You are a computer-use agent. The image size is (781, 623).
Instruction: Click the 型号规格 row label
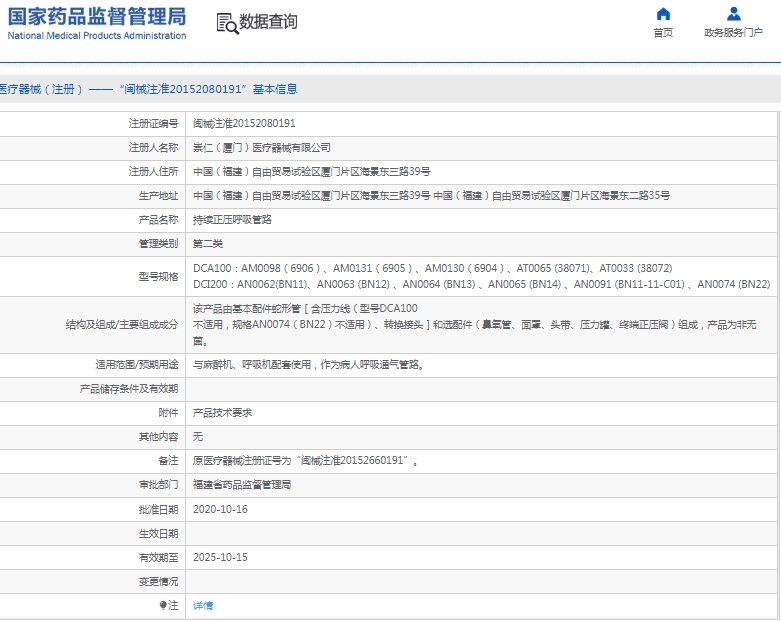158,276
